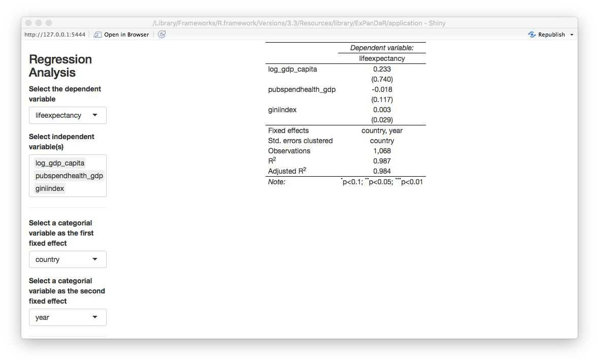Minimize the Shiny application window
The width and height of the screenshot is (599, 364).
39,23
